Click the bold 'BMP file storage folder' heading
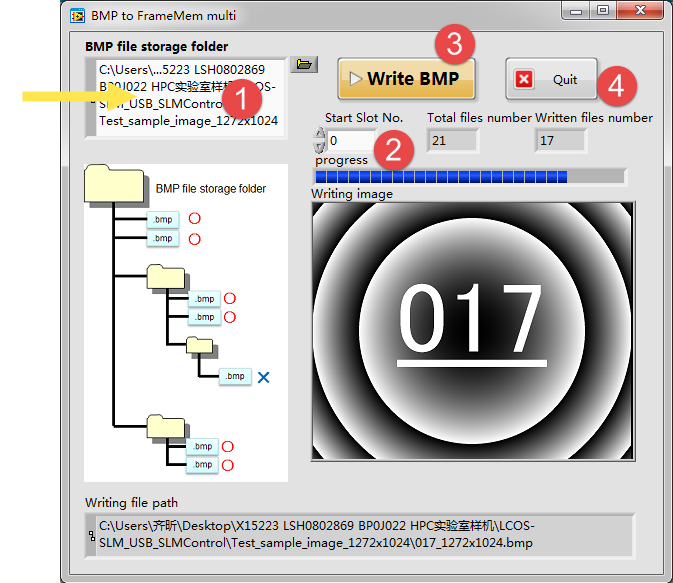The width and height of the screenshot is (673, 583). coord(157,46)
